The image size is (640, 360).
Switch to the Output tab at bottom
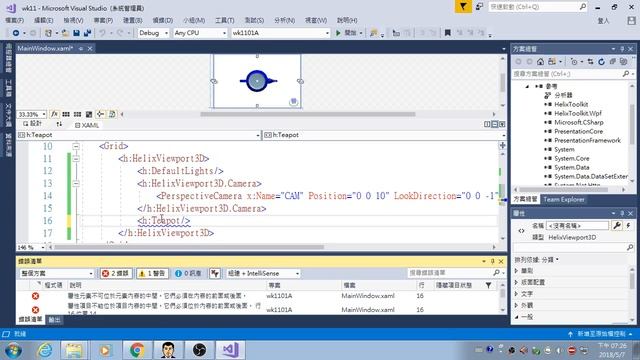[54, 320]
